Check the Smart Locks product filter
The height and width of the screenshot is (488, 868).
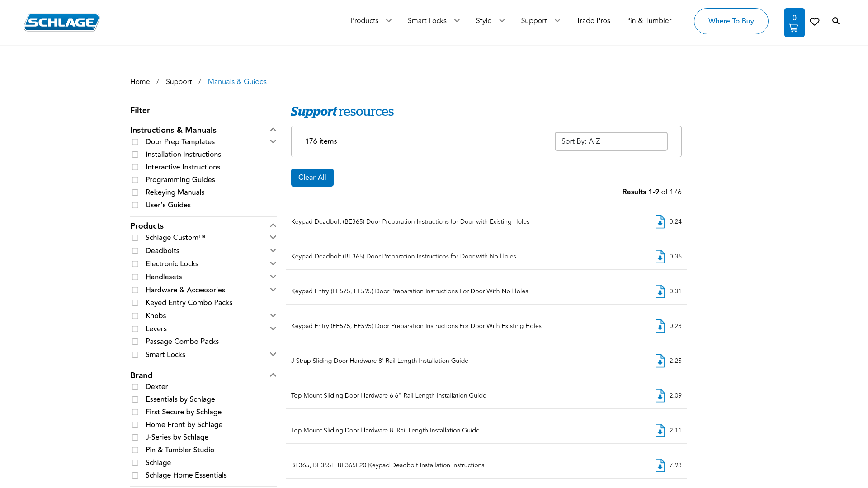(x=135, y=355)
